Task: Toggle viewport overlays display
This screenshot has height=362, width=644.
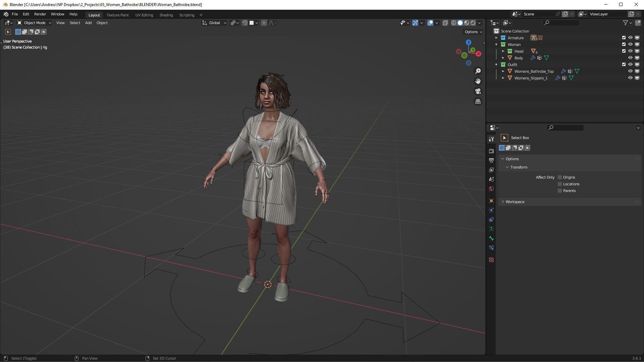Action: (x=430, y=23)
